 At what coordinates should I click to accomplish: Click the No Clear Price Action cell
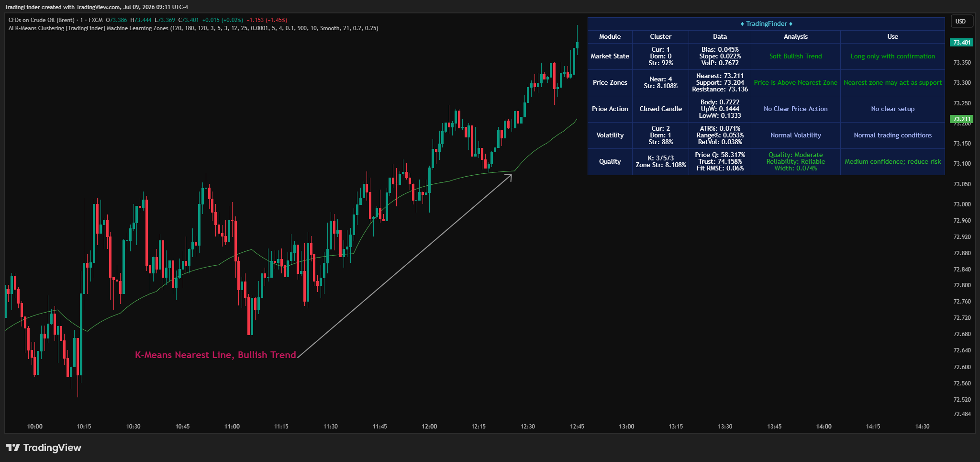click(x=796, y=109)
